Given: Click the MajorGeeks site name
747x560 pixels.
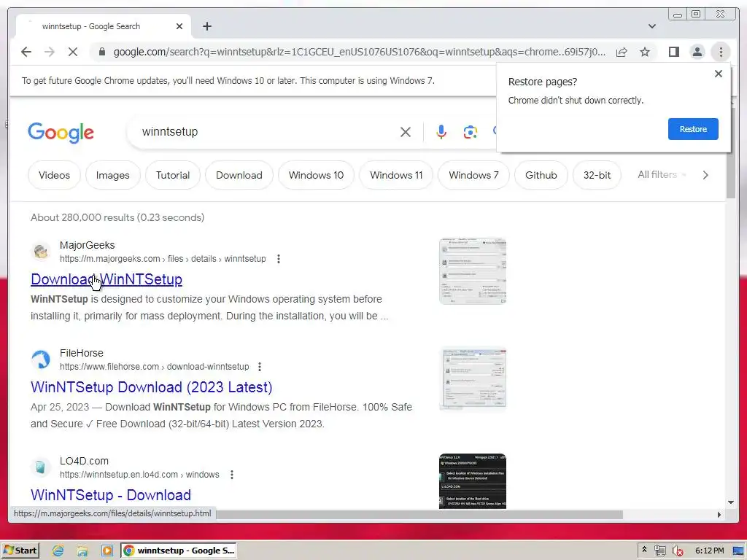Looking at the screenshot, I should 88,245.
